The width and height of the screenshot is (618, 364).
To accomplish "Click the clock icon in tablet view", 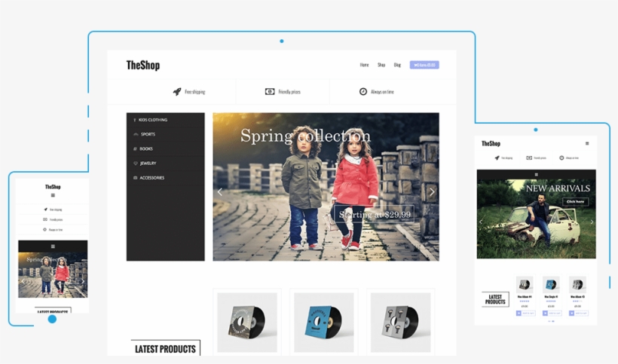I will pyautogui.click(x=561, y=158).
